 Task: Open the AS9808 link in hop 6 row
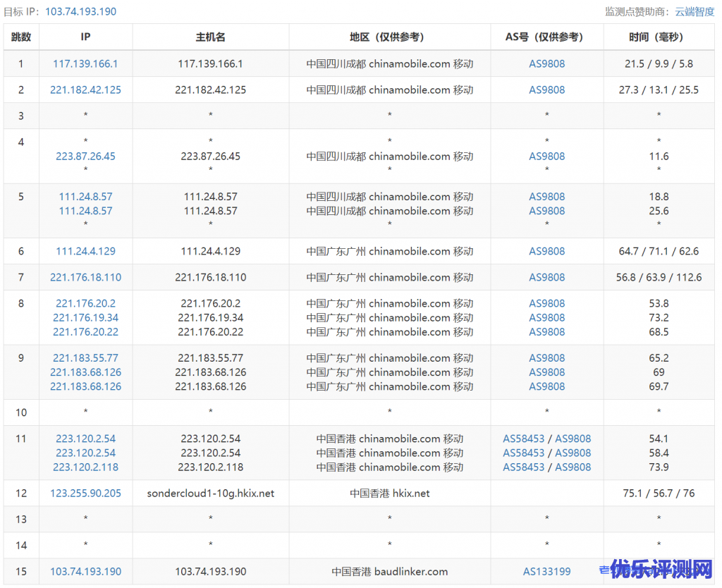(x=546, y=251)
